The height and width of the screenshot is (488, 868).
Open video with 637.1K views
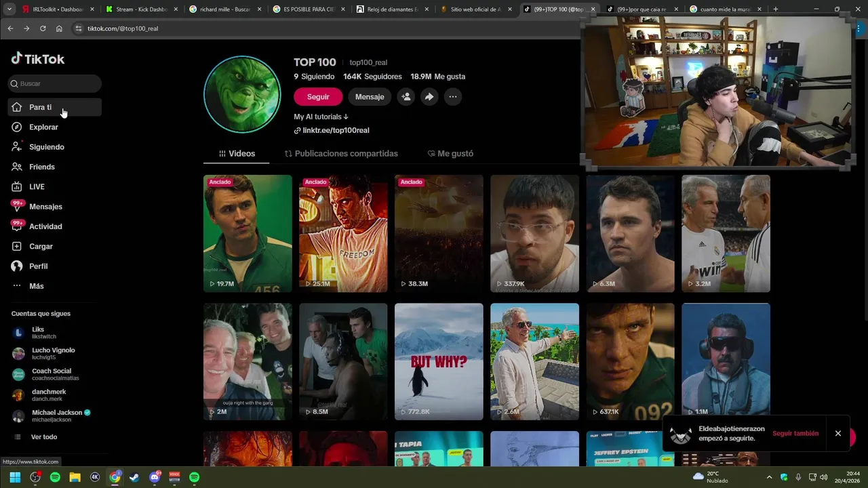(630, 362)
